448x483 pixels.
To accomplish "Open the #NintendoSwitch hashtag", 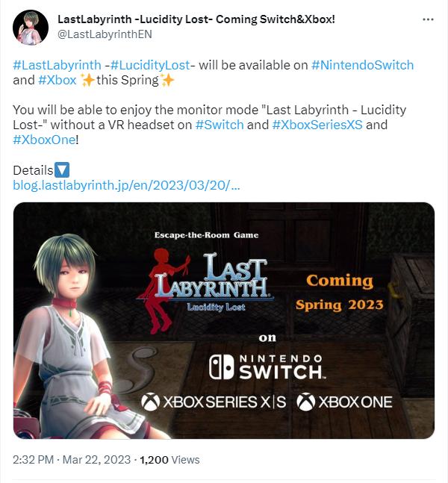I will click(x=362, y=65).
